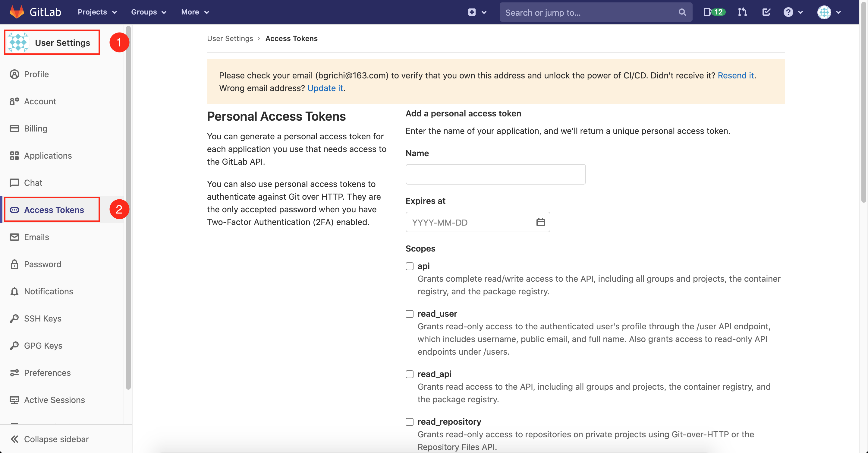
Task: Open the Groups dropdown menu
Action: 148,11
